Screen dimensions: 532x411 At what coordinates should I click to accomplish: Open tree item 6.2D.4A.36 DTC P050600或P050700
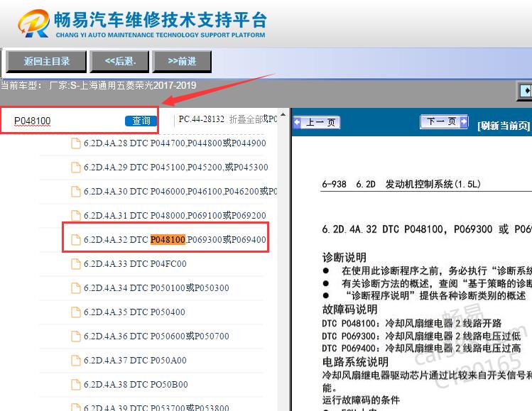click(156, 336)
